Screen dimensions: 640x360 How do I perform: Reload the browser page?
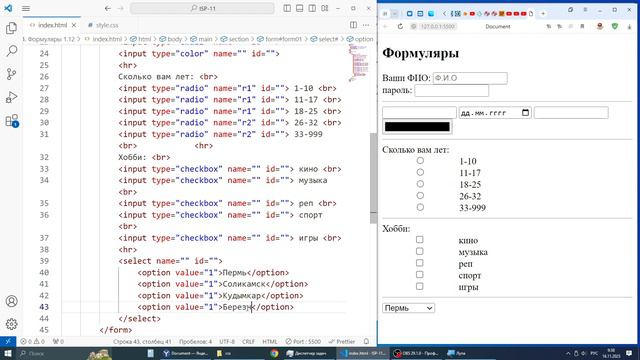point(400,26)
